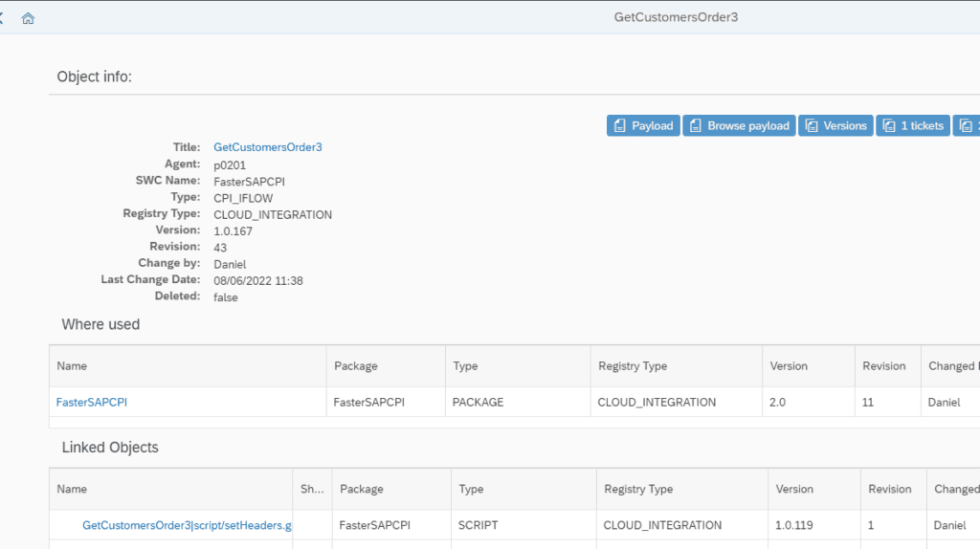Image resolution: width=980 pixels, height=549 pixels.
Task: Select last change date 08/06/2022 11:38
Action: (258, 281)
